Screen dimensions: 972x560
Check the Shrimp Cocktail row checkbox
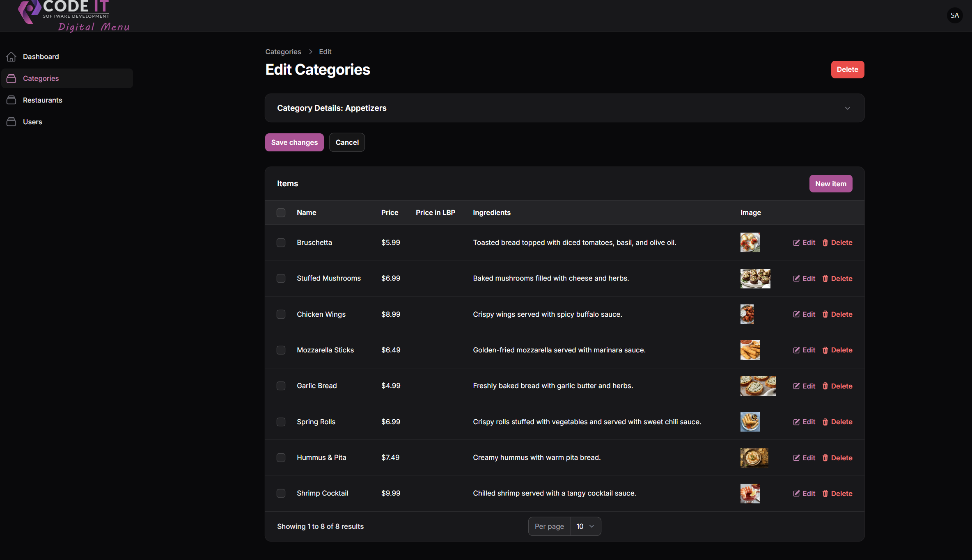coord(281,493)
